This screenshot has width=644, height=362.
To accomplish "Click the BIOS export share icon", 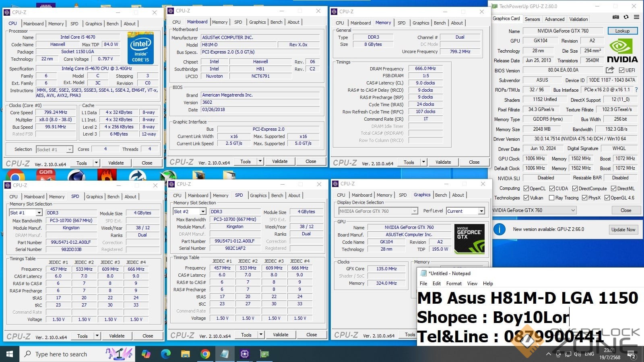I will [610, 70].
